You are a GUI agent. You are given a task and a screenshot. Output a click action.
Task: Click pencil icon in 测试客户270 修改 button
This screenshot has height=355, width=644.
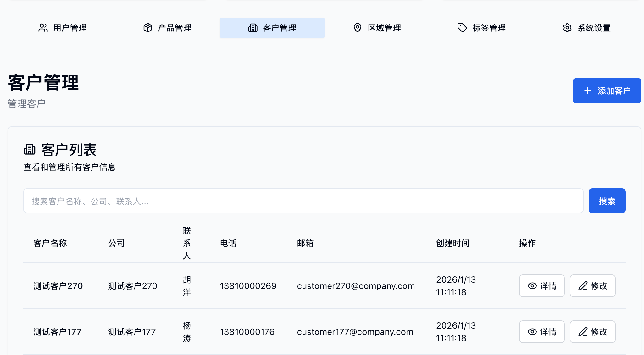click(583, 286)
